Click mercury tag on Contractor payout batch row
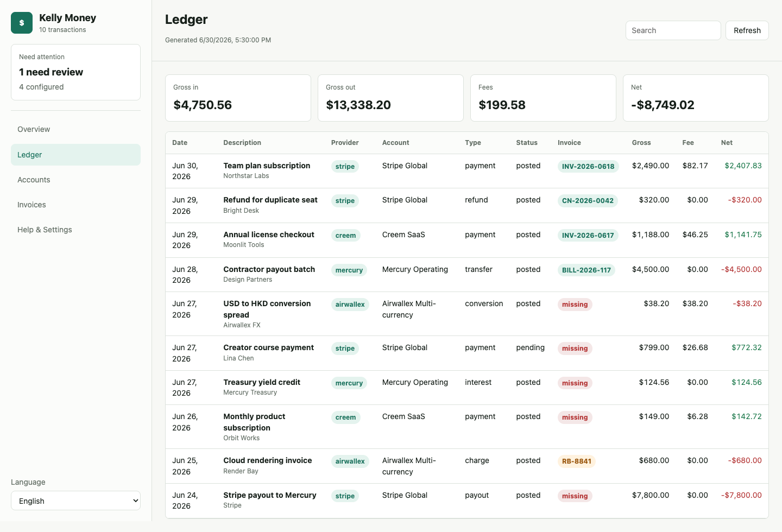 349,270
